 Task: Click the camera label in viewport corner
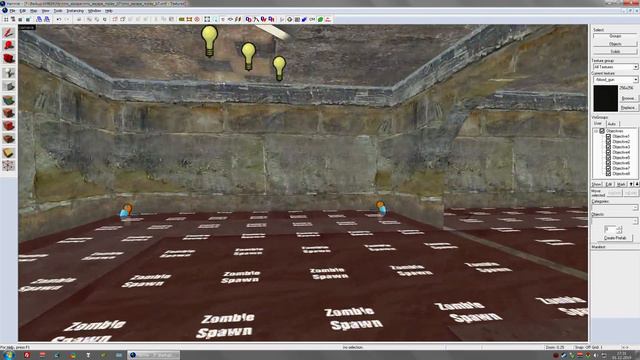click(27, 28)
